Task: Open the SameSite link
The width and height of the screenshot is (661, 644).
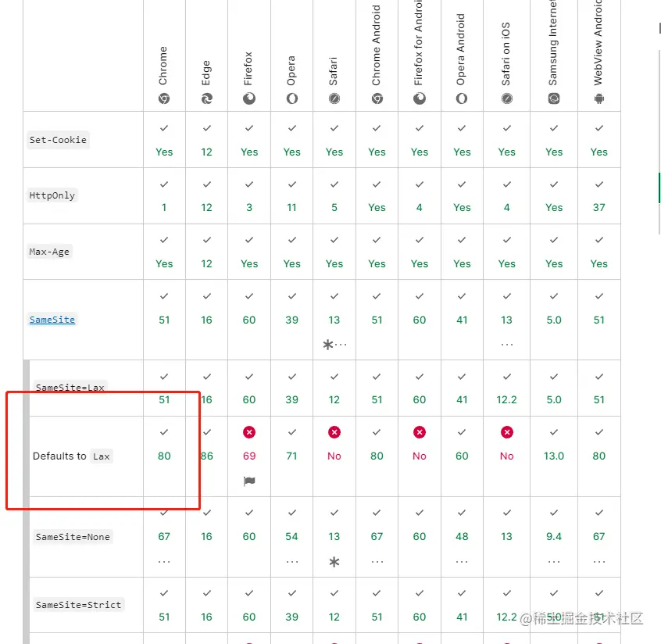Action: pyautogui.click(x=52, y=320)
